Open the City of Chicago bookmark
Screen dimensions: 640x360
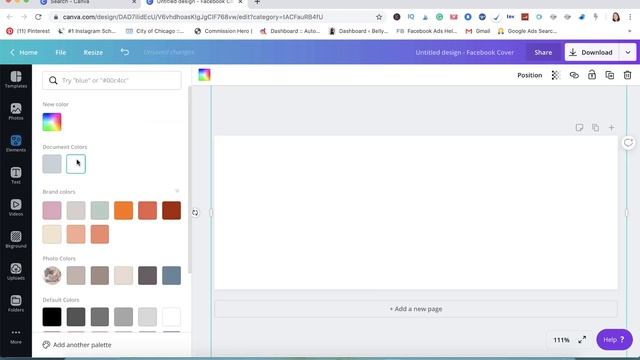click(x=155, y=31)
